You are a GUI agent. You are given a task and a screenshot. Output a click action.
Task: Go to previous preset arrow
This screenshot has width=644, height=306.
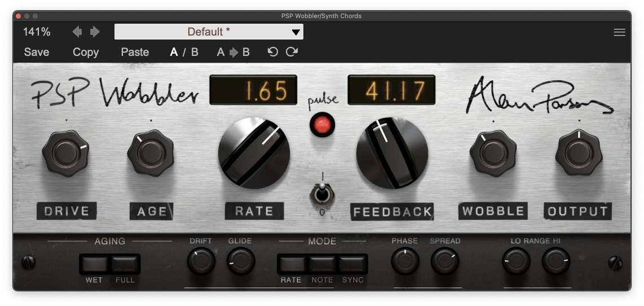pos(77,32)
